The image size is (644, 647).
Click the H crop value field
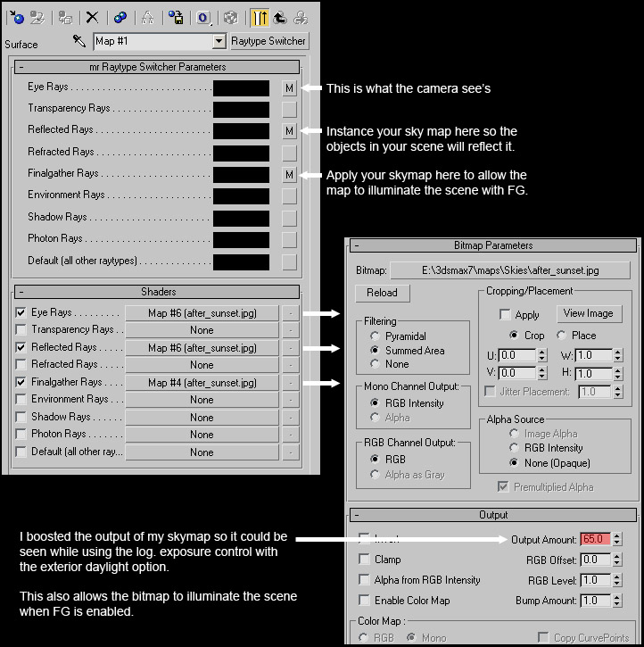tap(593, 374)
